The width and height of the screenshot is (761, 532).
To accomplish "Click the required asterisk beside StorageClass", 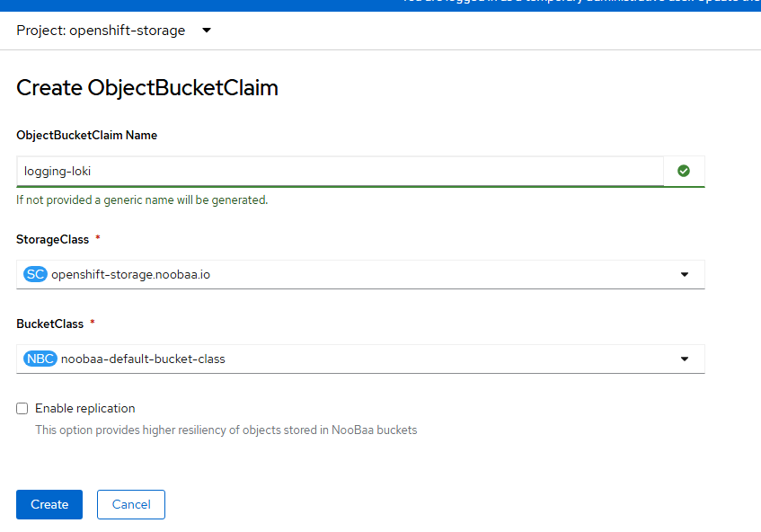I will coord(99,238).
